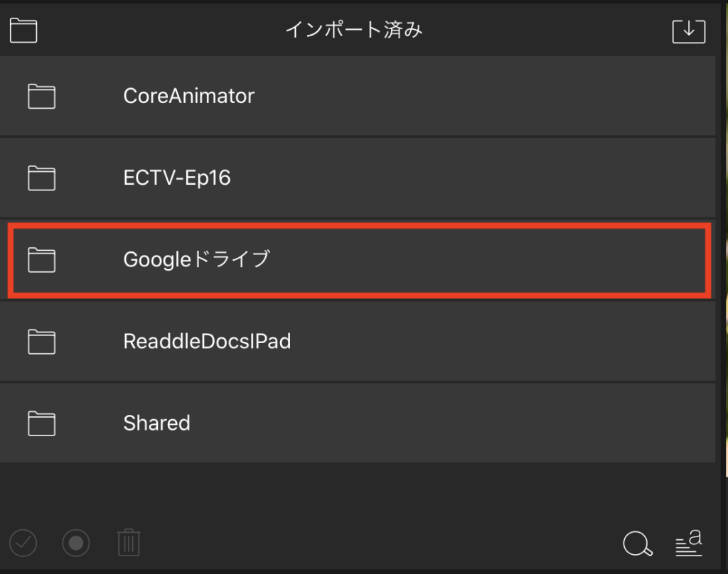Tap the import media download icon
This screenshot has height=574, width=728.
(x=688, y=31)
